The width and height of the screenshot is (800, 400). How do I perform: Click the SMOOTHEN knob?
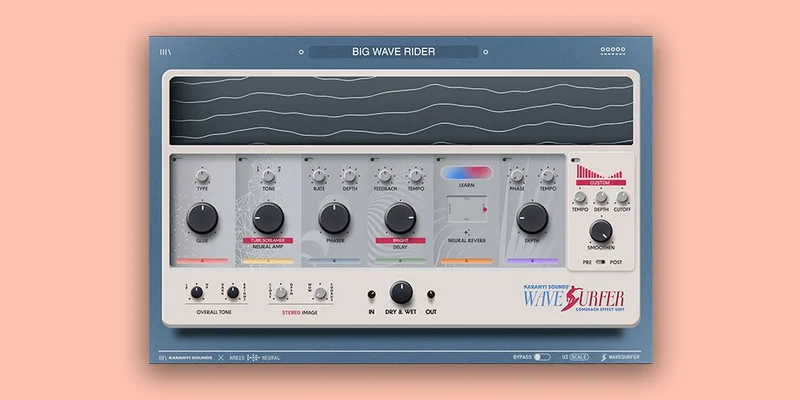tap(601, 231)
